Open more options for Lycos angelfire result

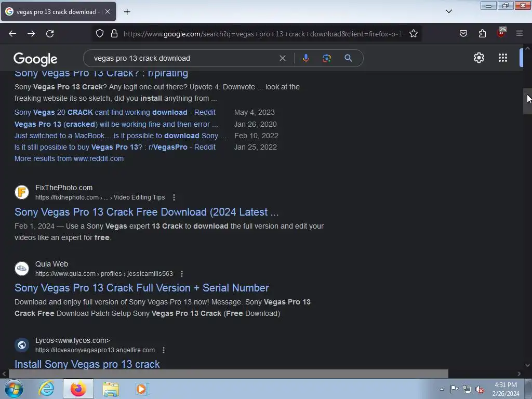(x=164, y=350)
